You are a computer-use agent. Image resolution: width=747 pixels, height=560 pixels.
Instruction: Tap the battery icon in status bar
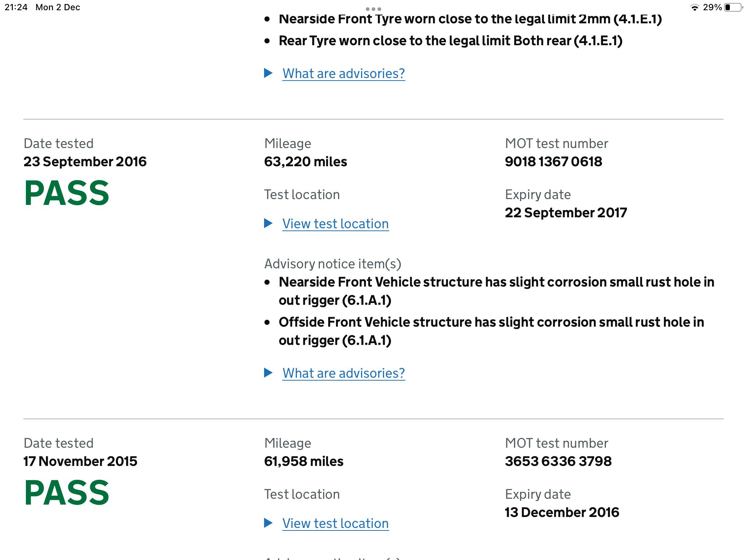[733, 8]
